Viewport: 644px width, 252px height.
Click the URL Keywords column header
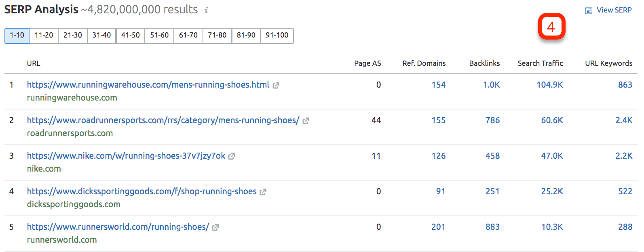click(x=608, y=63)
